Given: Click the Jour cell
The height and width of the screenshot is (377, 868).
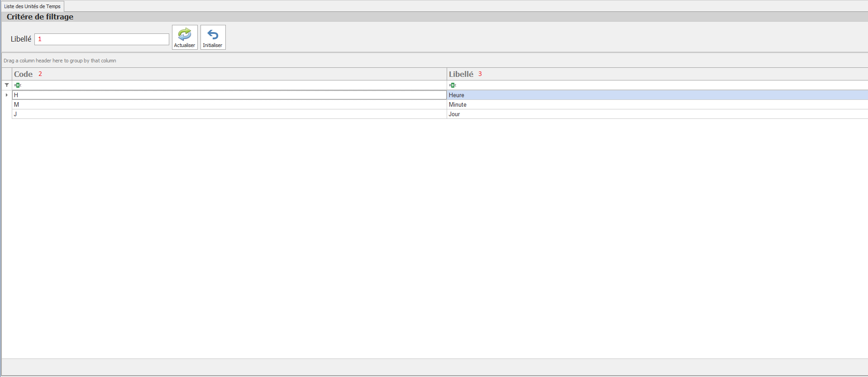Looking at the screenshot, I should [454, 114].
